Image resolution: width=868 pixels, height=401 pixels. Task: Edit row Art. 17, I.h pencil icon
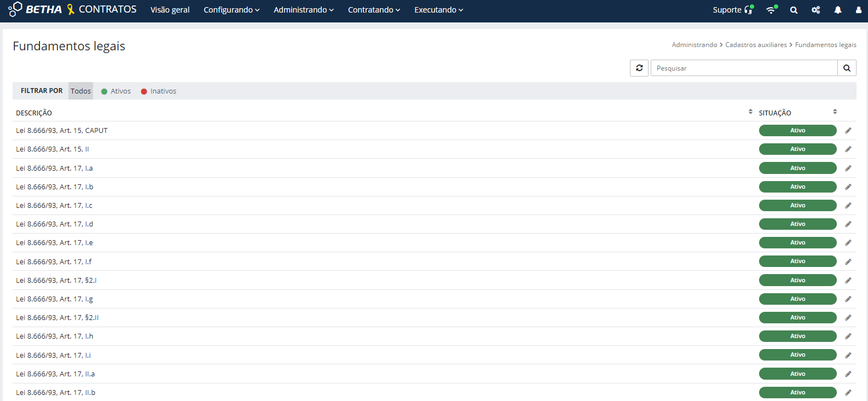pos(848,336)
